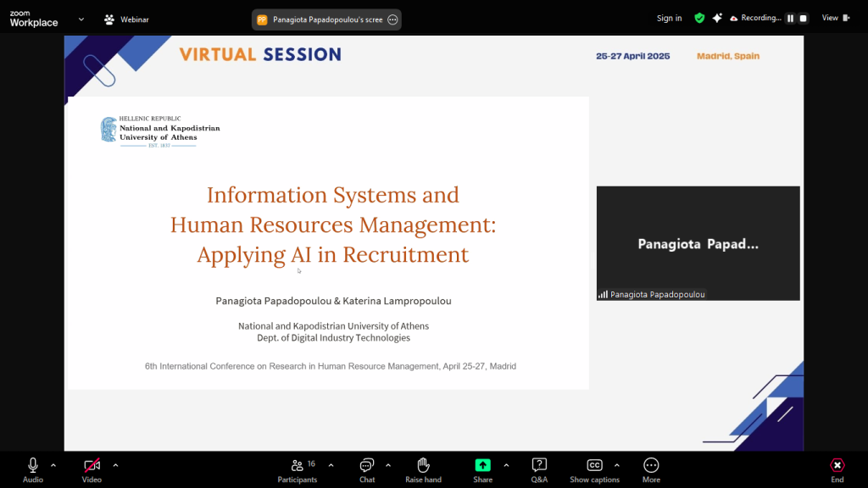The width and height of the screenshot is (868, 488).
Task: Open the Q&A window
Action: 539,465
